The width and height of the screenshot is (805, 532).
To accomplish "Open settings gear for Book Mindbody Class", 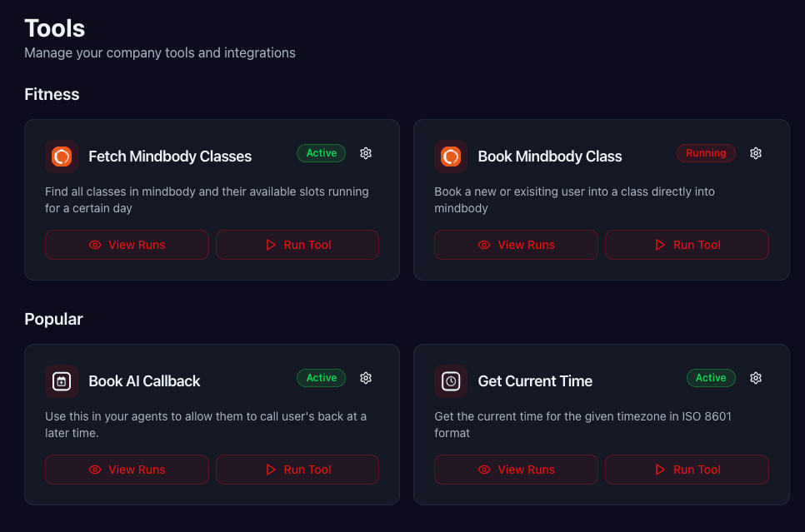I will click(x=755, y=153).
